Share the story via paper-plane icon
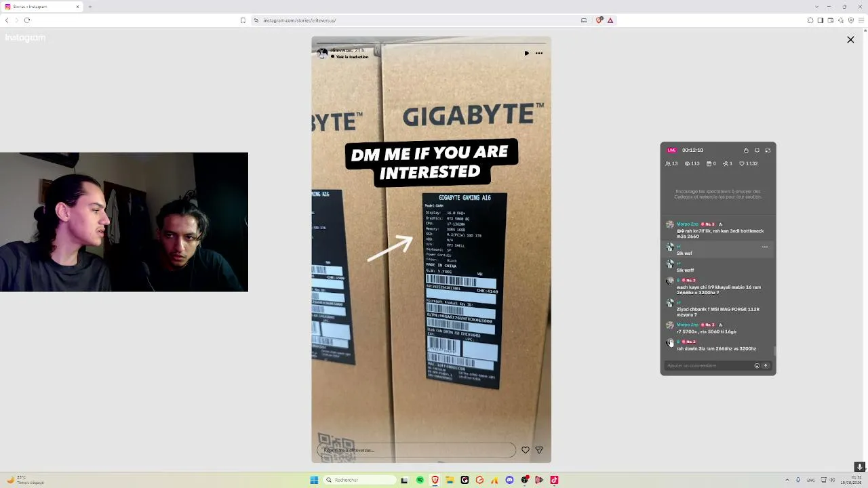The height and width of the screenshot is (488, 868). tap(539, 450)
